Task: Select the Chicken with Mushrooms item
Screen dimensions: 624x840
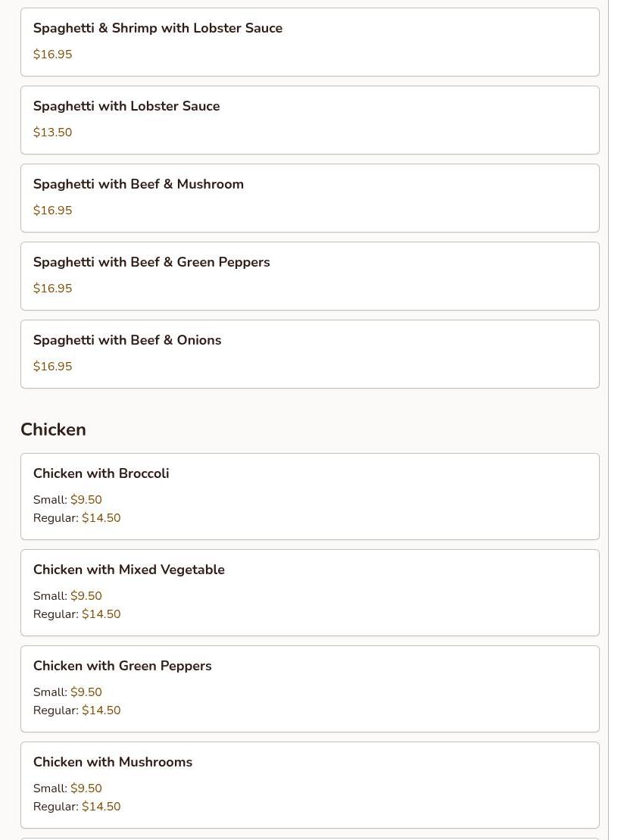Action: click(113, 762)
